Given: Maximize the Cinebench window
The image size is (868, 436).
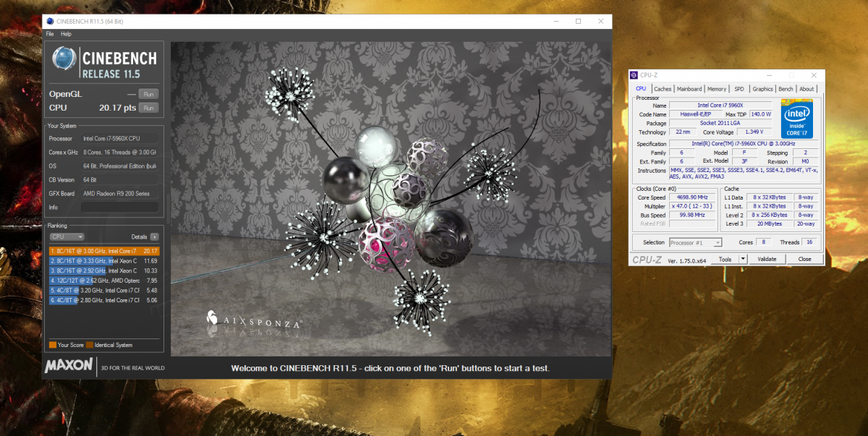Looking at the screenshot, I should [x=578, y=21].
